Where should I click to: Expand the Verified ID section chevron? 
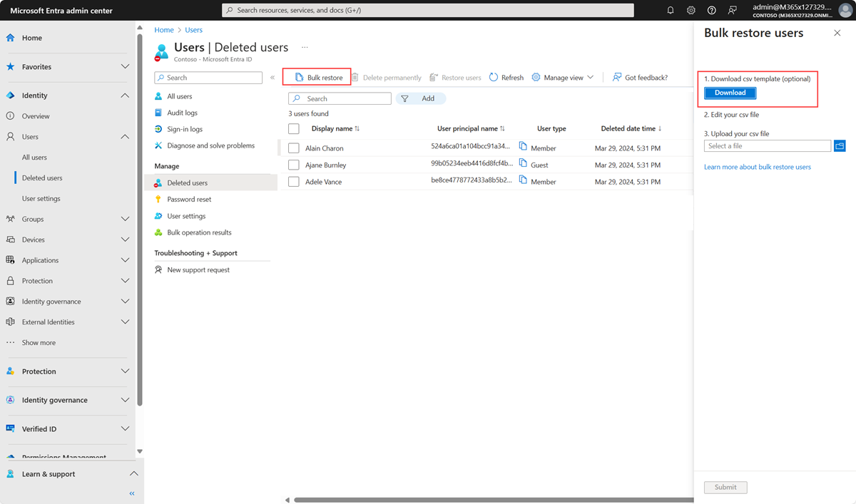tap(125, 429)
